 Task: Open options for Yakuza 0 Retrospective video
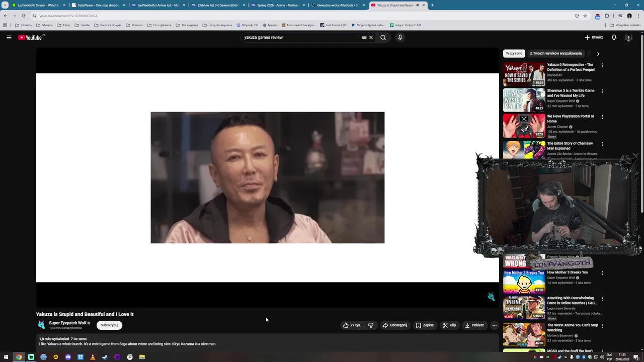point(602,65)
